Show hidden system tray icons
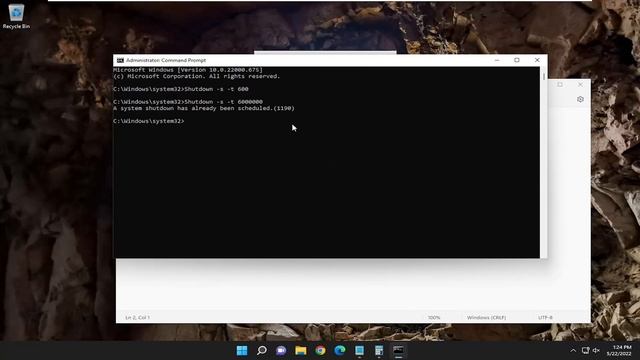The image size is (640, 360). 573,351
